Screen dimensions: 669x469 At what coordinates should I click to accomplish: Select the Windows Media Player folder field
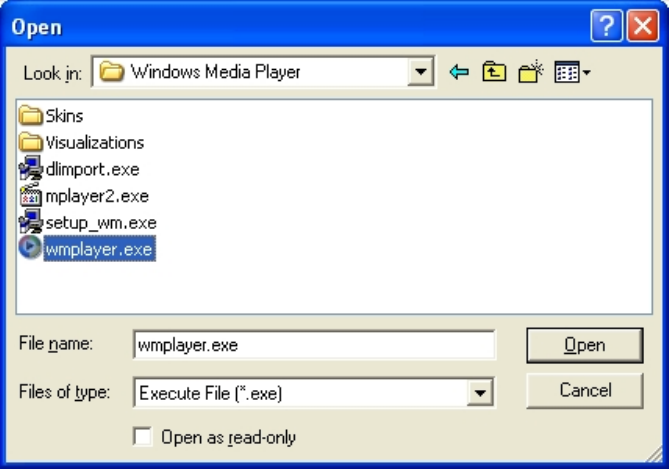263,72
